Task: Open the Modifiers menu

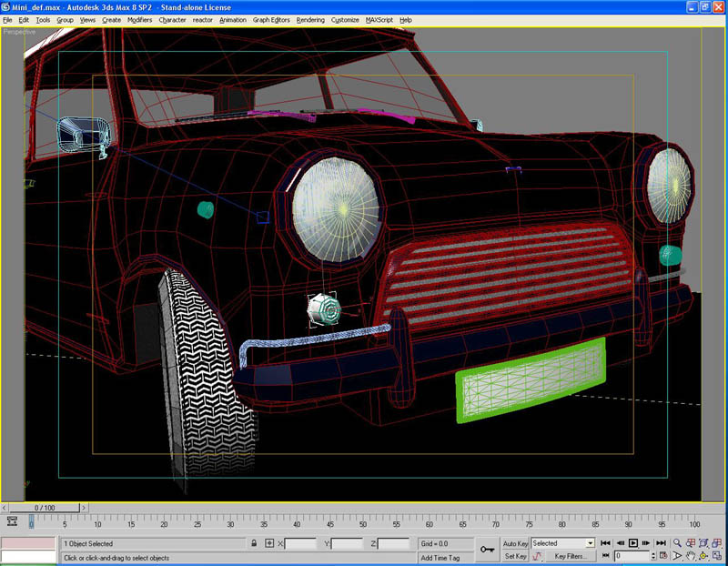Action: pos(139,19)
